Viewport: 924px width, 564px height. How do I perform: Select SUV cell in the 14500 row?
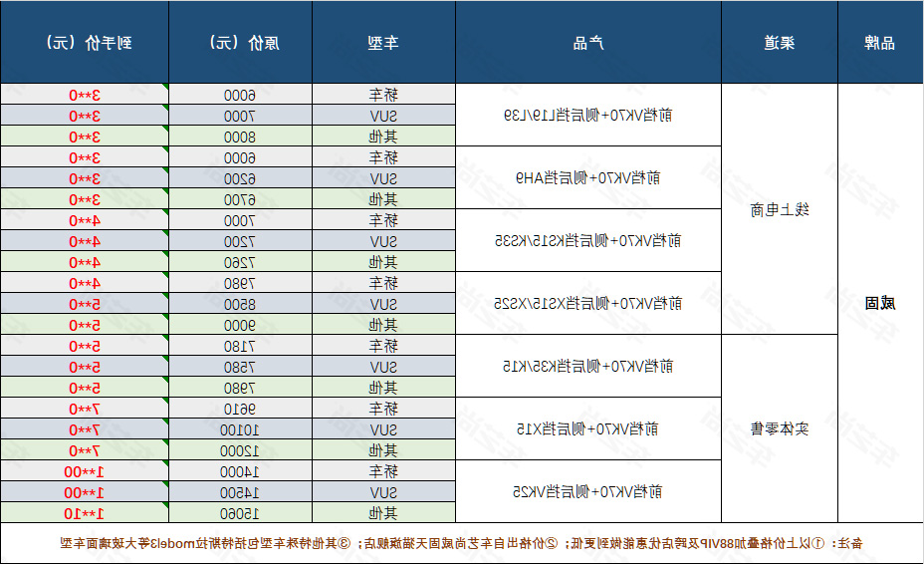point(383,492)
